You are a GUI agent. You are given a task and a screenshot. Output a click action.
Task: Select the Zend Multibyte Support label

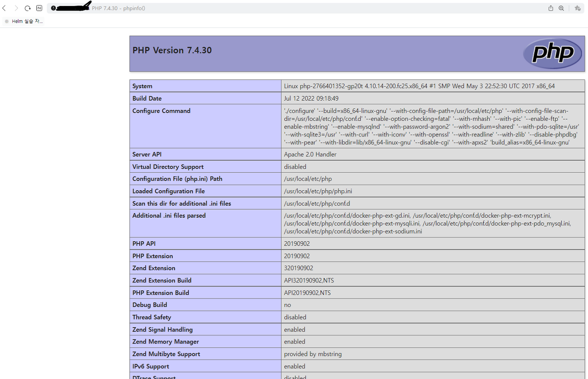point(166,354)
